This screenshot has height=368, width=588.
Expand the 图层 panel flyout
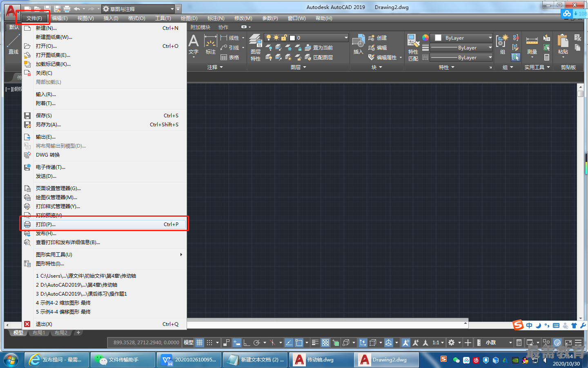pos(298,67)
